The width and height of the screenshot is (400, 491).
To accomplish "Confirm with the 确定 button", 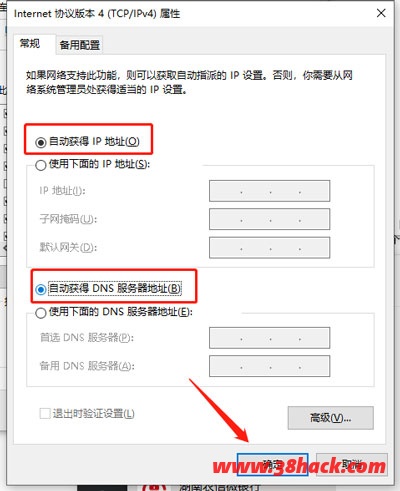I will coord(272,464).
